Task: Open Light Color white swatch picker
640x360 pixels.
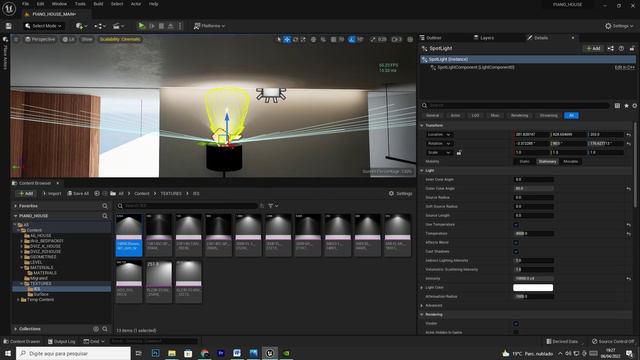Action: tap(533, 287)
